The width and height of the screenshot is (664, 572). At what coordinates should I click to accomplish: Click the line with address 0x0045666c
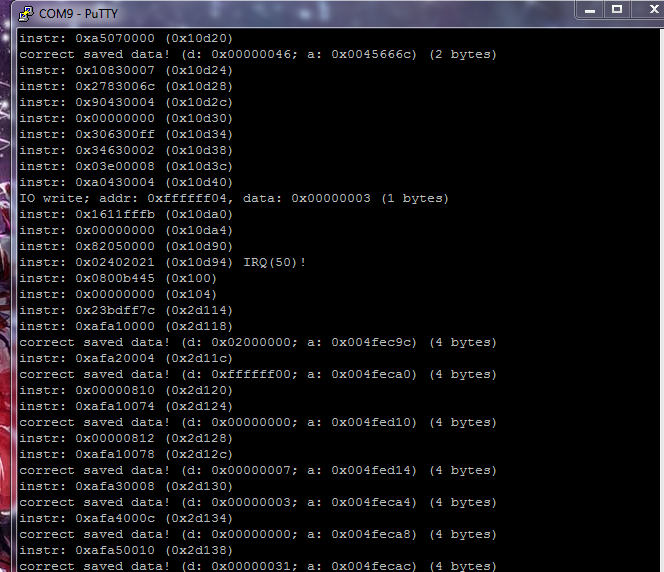(258, 55)
